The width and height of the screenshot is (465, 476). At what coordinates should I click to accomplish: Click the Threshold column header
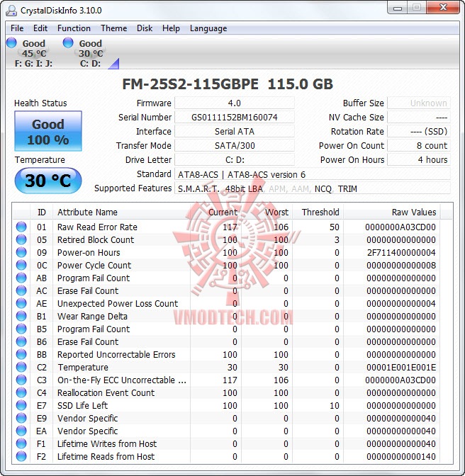318,212
